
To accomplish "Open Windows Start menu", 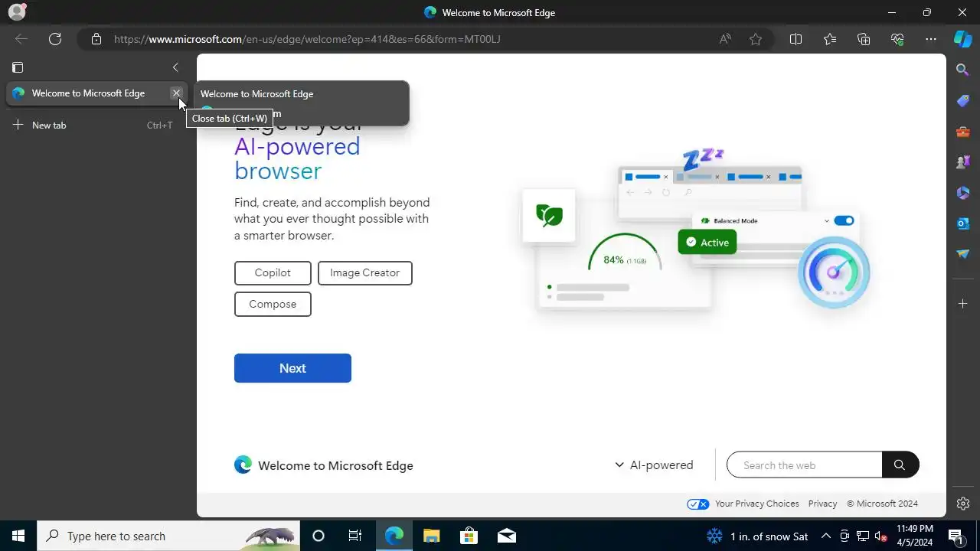I will point(18,536).
